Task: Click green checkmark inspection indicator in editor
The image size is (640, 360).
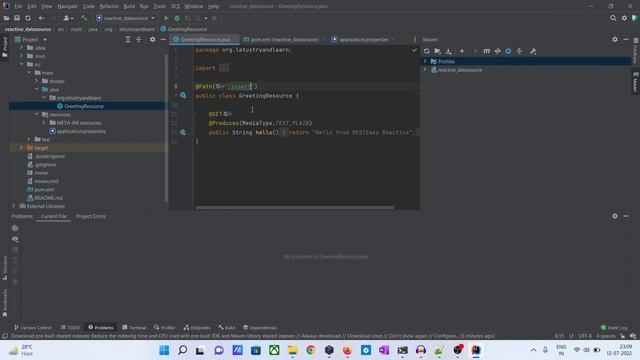Action: pos(414,50)
